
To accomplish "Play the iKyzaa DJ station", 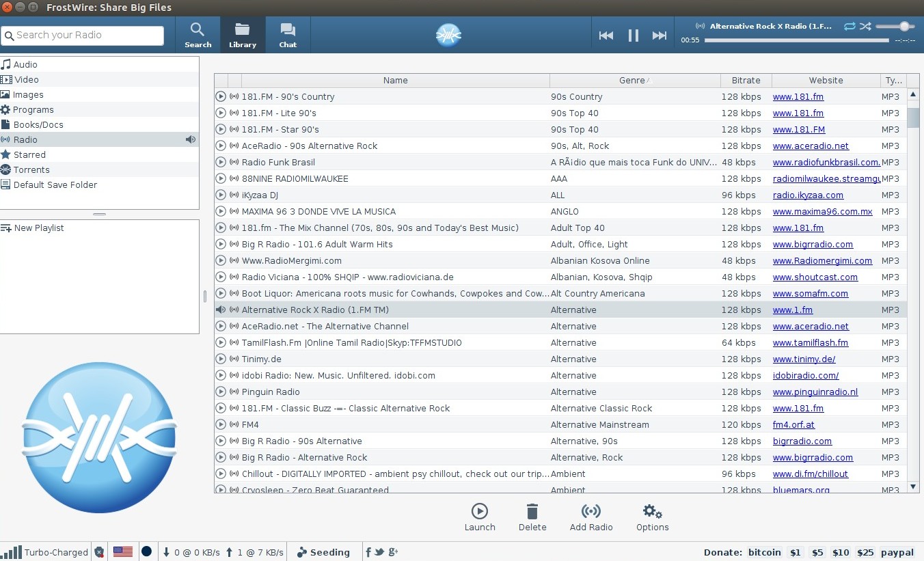I will tap(221, 195).
